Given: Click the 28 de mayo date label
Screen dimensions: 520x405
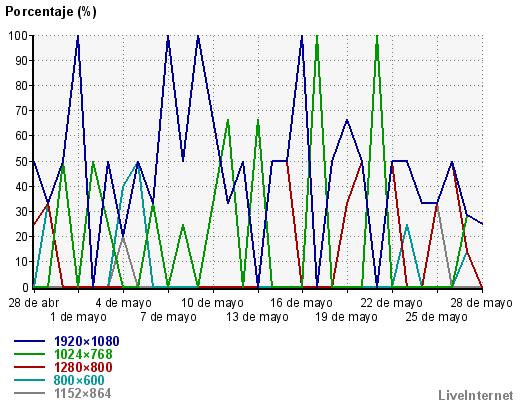Looking at the screenshot, I should (x=481, y=303).
